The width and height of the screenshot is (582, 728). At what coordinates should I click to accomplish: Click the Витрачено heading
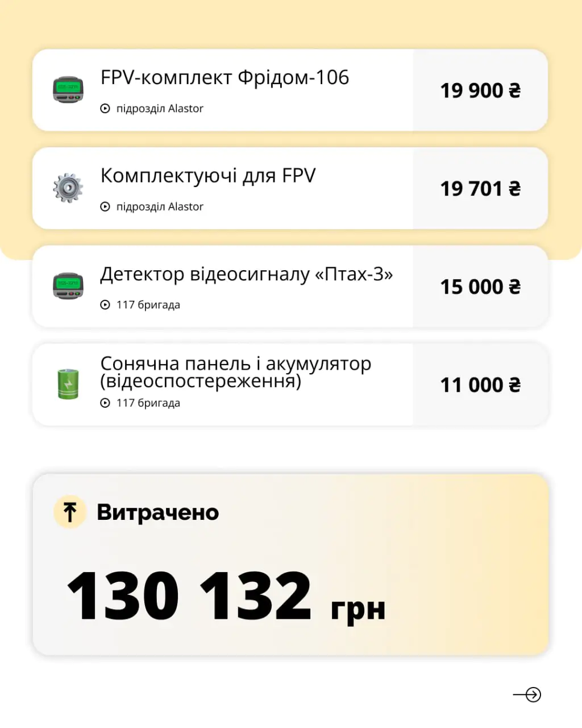158,512
